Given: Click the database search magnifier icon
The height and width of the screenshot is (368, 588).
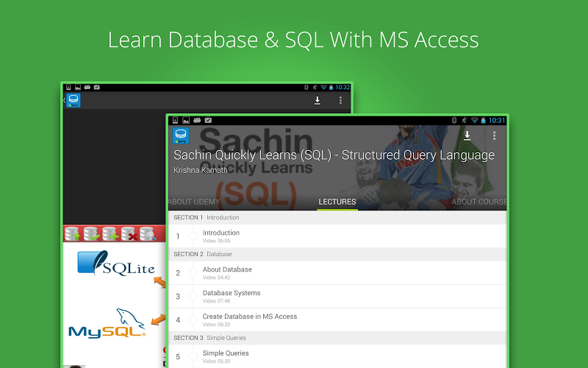Looking at the screenshot, I should [148, 233].
